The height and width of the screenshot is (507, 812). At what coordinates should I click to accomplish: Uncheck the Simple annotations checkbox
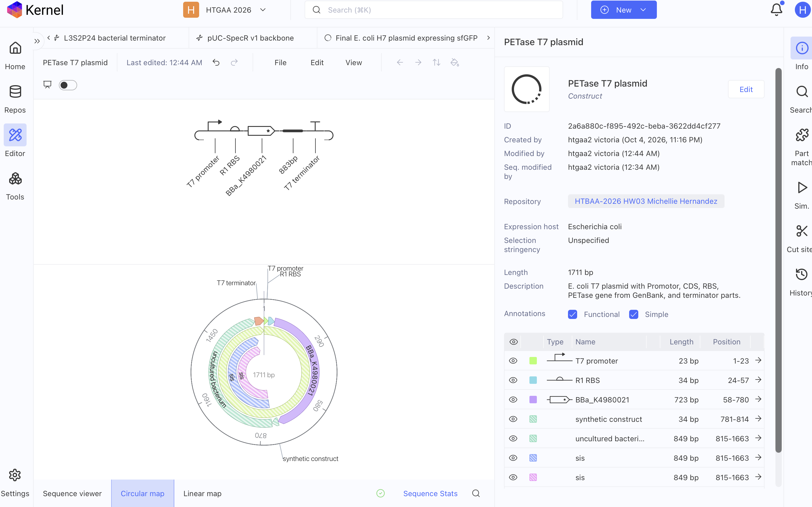[634, 314]
